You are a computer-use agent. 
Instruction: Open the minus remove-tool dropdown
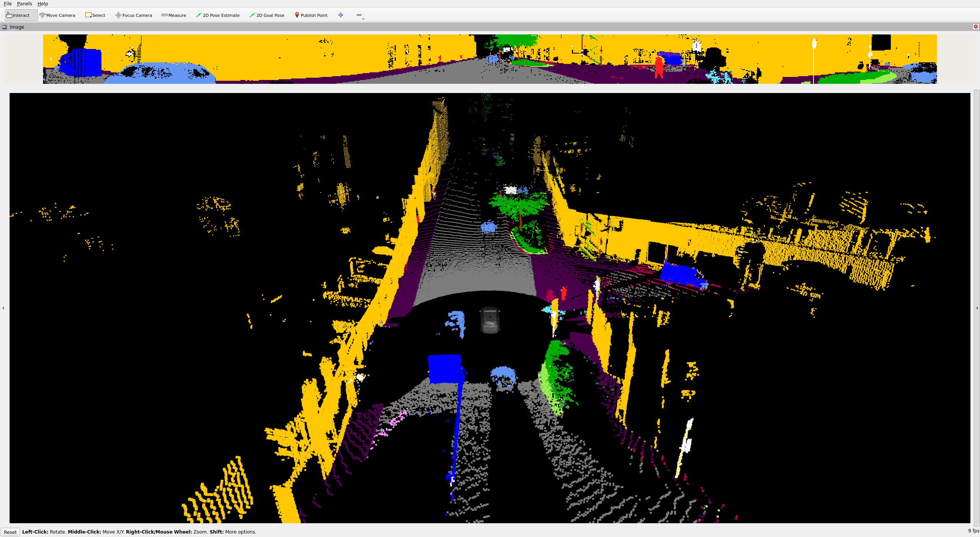pyautogui.click(x=359, y=15)
